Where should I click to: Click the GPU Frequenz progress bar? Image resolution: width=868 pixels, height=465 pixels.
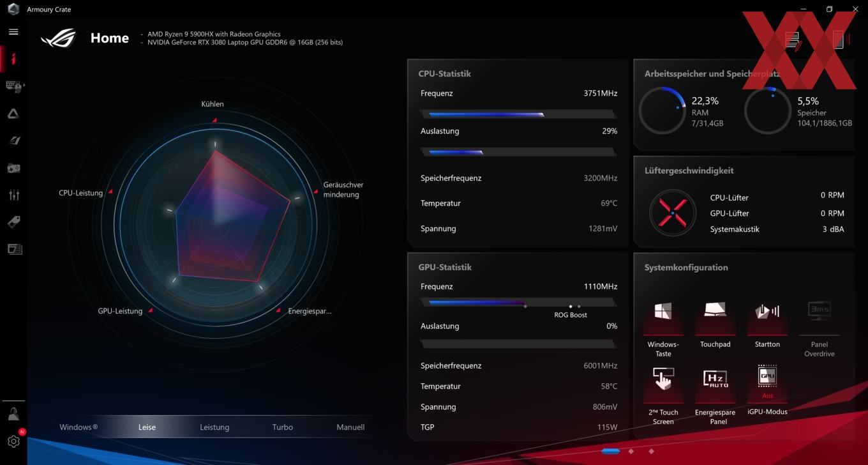518,303
